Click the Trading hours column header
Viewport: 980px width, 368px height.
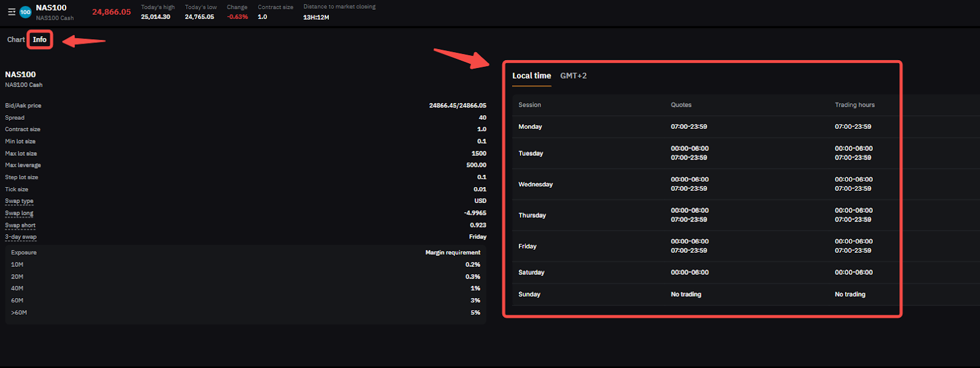(854, 105)
